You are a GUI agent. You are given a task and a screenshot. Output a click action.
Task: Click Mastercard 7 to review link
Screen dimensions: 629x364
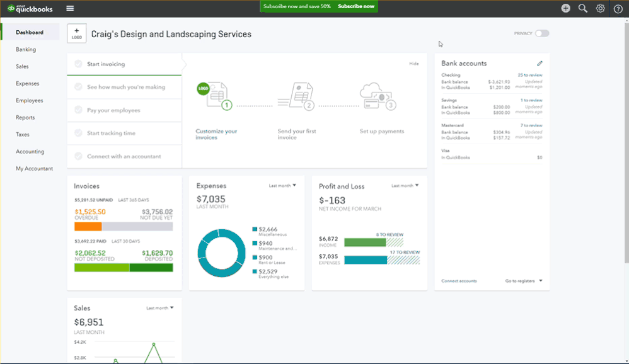click(x=531, y=125)
